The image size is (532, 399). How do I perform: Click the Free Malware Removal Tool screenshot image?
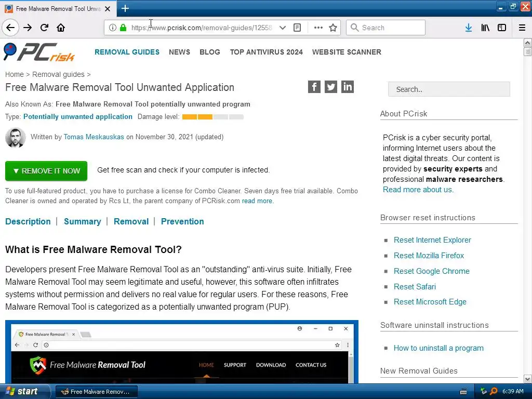181,352
